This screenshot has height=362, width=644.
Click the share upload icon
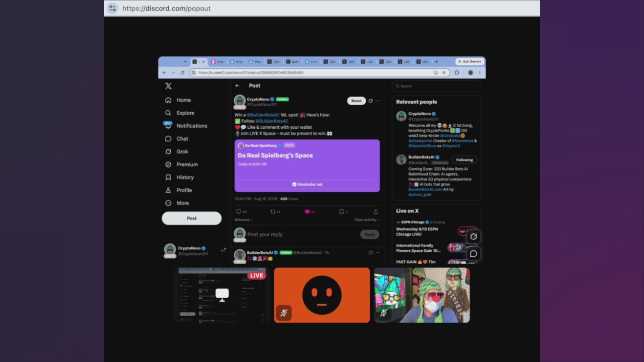click(376, 212)
